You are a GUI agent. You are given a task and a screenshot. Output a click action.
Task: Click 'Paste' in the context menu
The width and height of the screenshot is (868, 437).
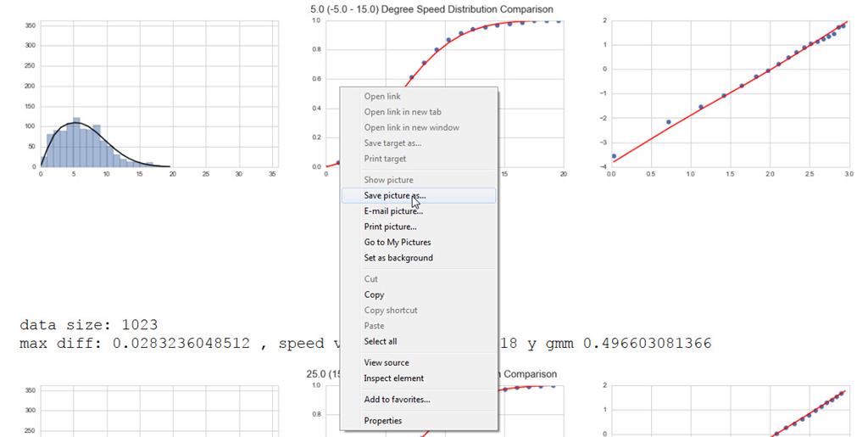coord(419,326)
